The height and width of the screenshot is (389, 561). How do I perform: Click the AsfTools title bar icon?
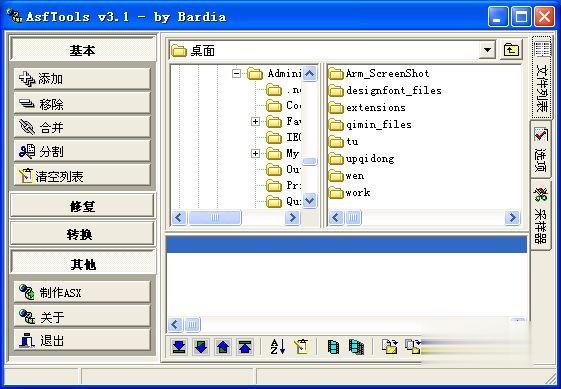pos(14,16)
